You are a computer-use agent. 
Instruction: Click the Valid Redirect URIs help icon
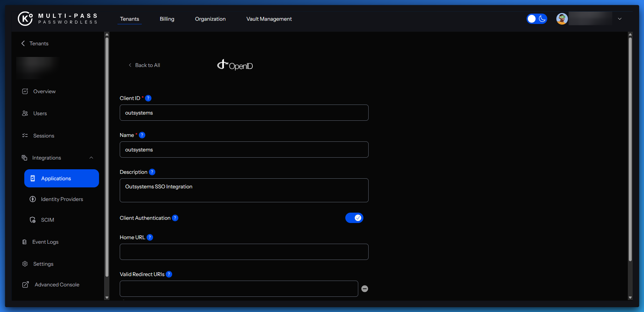[x=169, y=274]
